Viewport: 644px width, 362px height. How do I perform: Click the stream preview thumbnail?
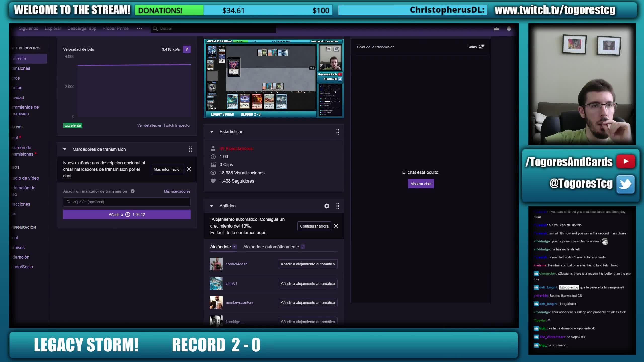tap(274, 78)
